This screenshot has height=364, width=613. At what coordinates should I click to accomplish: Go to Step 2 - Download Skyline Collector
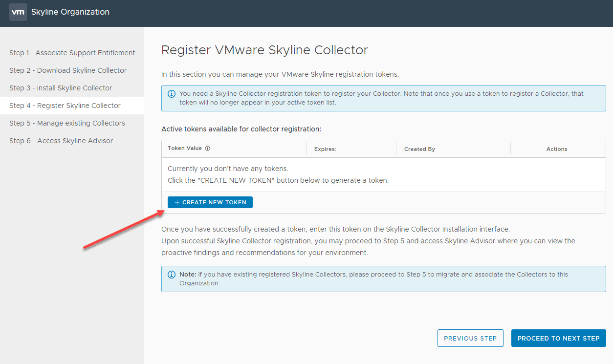[68, 70]
